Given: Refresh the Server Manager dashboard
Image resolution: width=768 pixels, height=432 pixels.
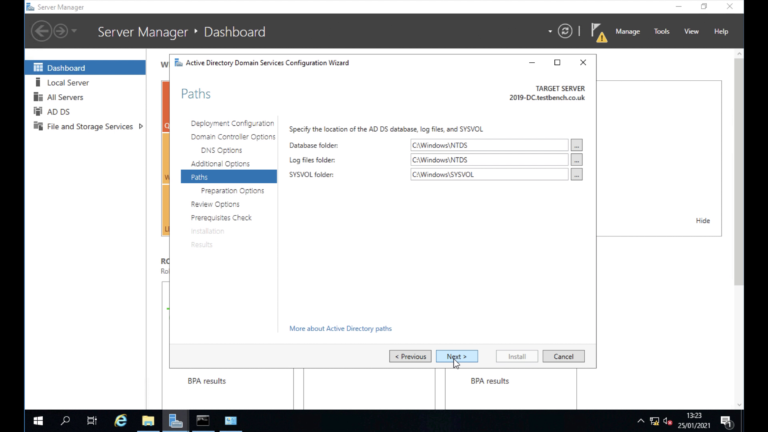Looking at the screenshot, I should (565, 31).
